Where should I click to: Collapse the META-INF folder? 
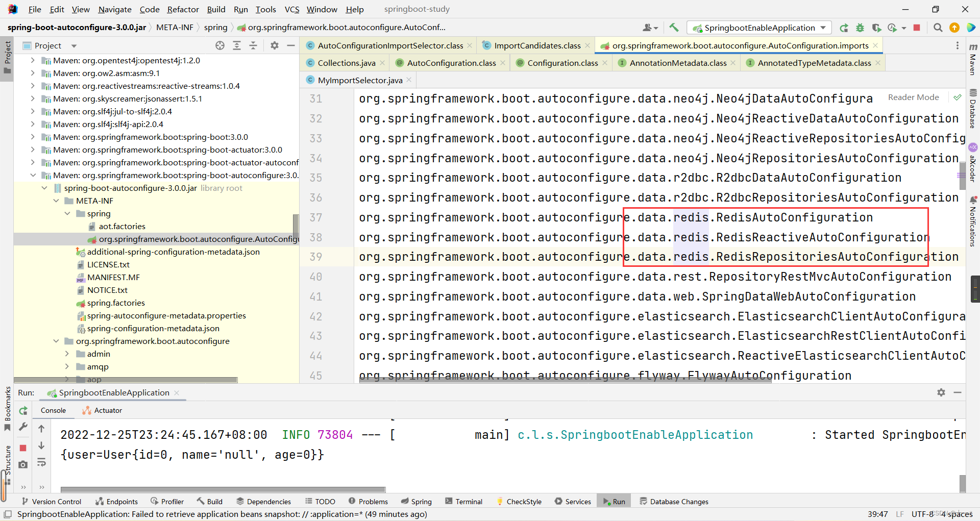(x=56, y=201)
